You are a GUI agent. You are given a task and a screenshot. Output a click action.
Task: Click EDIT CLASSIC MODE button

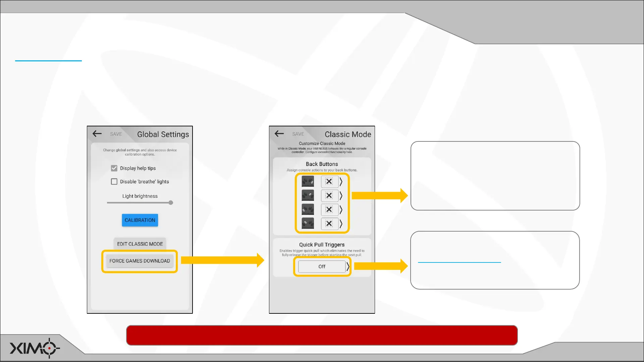pos(140,244)
